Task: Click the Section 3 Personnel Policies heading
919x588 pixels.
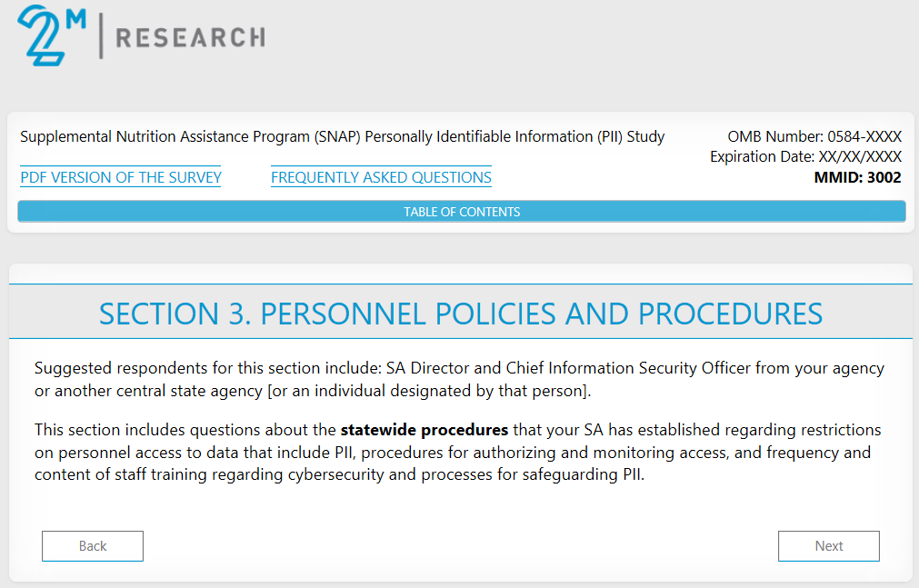Action: click(461, 314)
